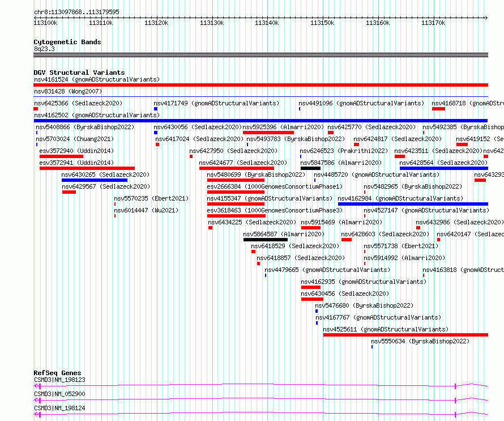Click nsv6418529 (Sedlazeck2020) label
This screenshot has height=421, width=504.
295,246
